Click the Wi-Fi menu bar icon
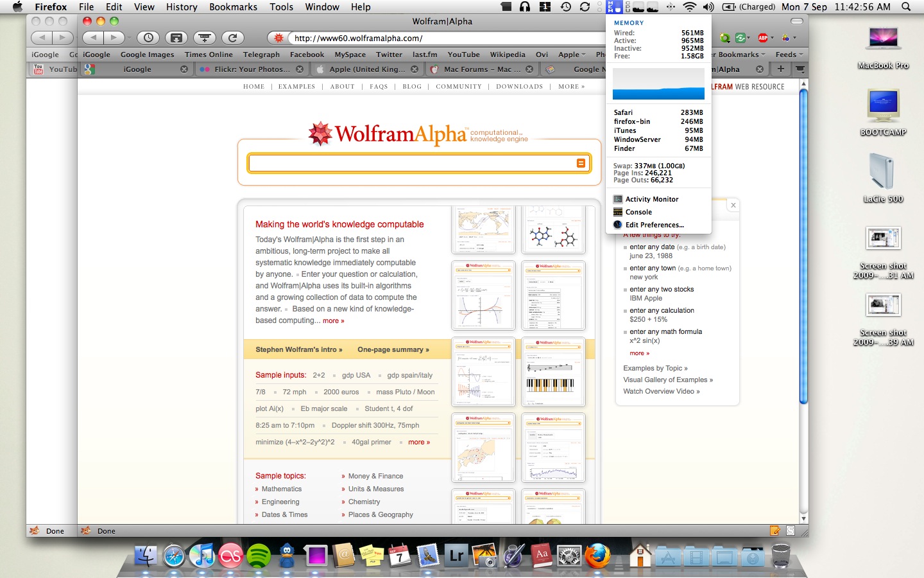The height and width of the screenshot is (578, 924). [689, 7]
